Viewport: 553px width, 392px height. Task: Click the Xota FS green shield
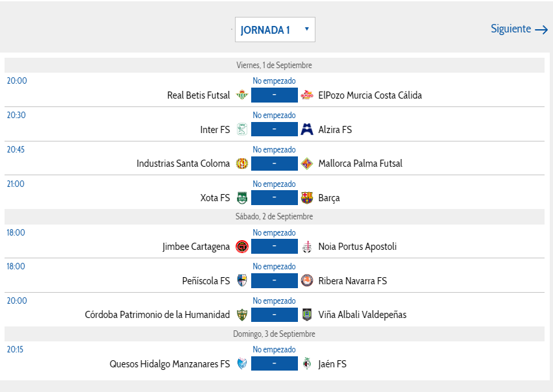[242, 198]
